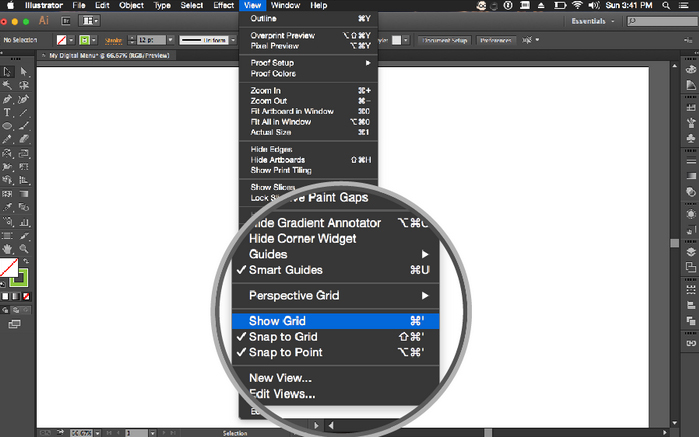Select the Gradient tool in toolbox
The width and height of the screenshot is (699, 437).
tap(24, 194)
